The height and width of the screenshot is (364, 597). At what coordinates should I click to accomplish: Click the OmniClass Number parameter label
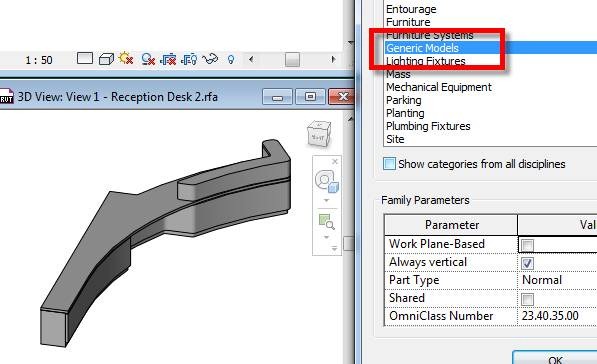(x=441, y=316)
